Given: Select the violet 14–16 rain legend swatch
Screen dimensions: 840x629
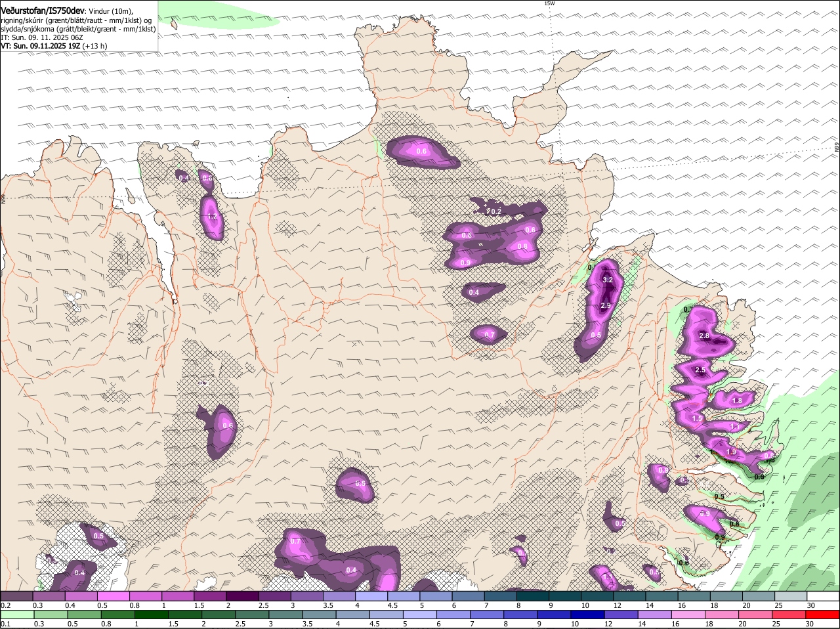Looking at the screenshot, I should (x=656, y=615).
